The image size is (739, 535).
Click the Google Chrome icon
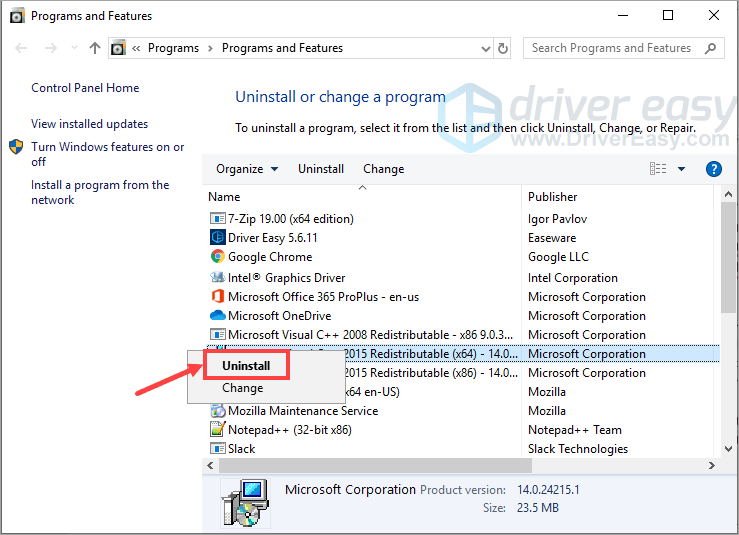[x=218, y=257]
